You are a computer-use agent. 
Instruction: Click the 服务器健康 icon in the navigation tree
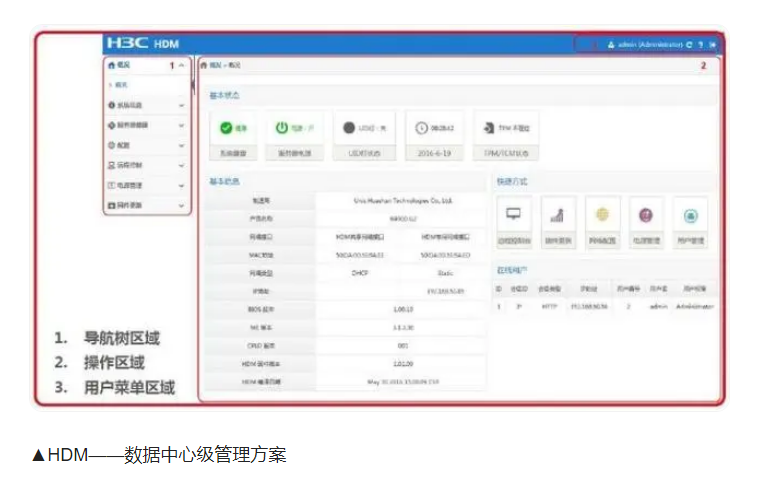[x=112, y=125]
